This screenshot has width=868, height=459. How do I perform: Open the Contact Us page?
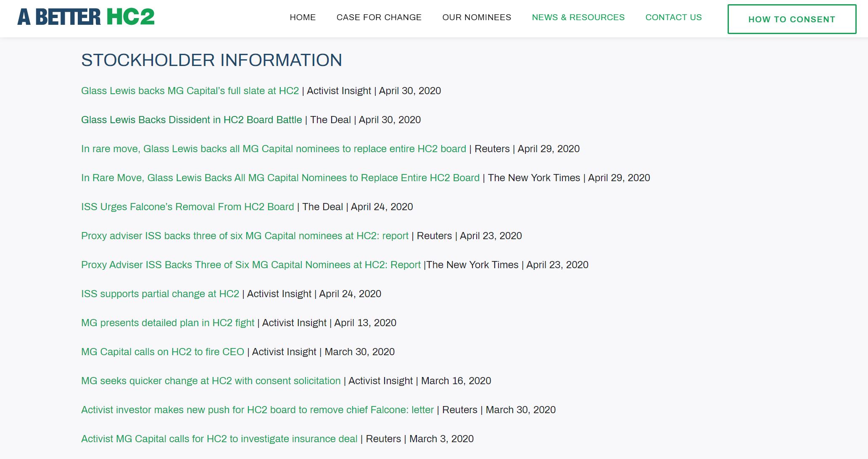pos(673,17)
